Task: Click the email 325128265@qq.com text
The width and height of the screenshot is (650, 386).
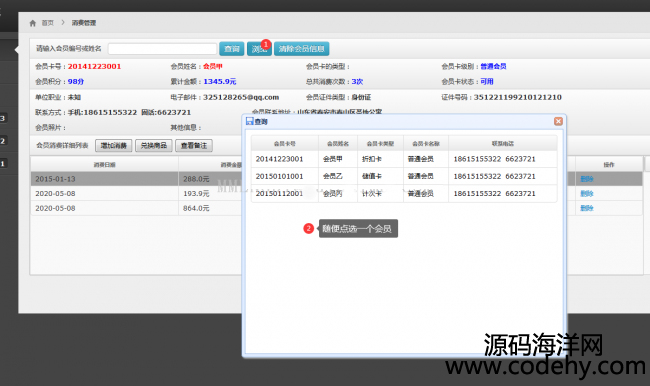Action: click(241, 97)
